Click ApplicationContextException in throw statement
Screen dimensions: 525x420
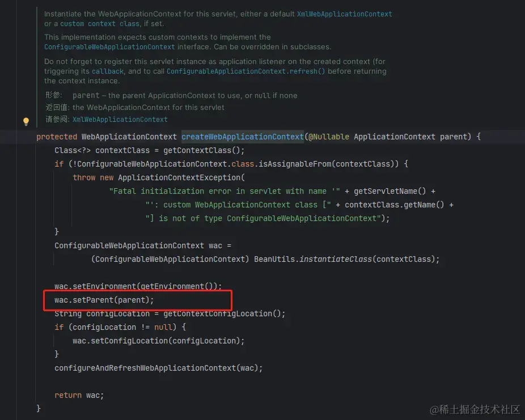coord(179,177)
